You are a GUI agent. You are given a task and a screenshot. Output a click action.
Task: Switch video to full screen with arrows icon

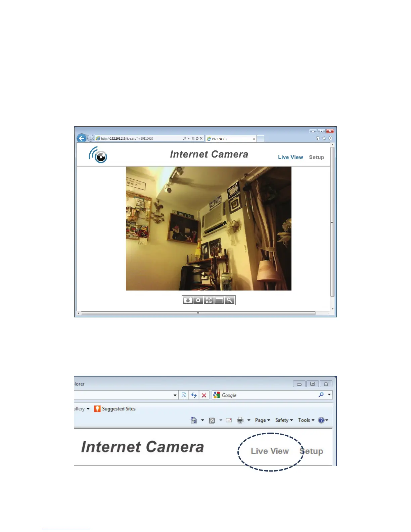[x=209, y=300]
